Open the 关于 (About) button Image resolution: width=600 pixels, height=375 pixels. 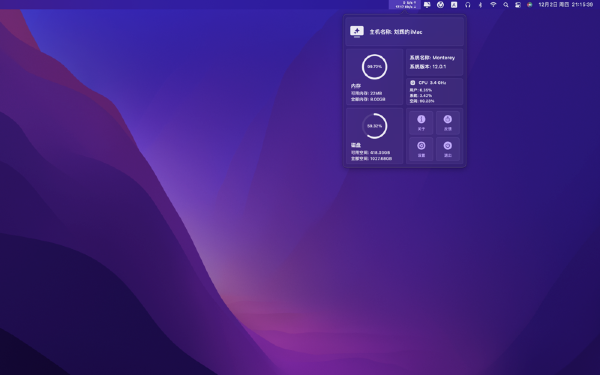tap(421, 122)
